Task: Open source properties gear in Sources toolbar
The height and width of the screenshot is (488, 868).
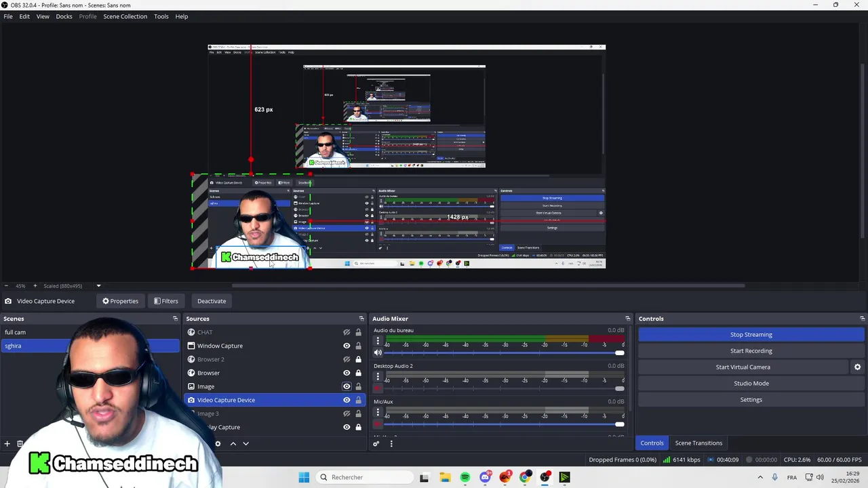Action: coord(218,444)
